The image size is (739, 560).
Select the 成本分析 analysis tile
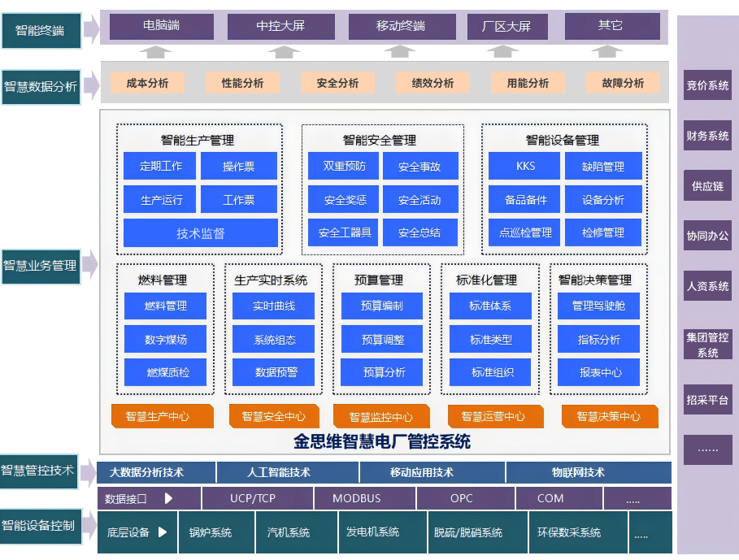pos(147,83)
